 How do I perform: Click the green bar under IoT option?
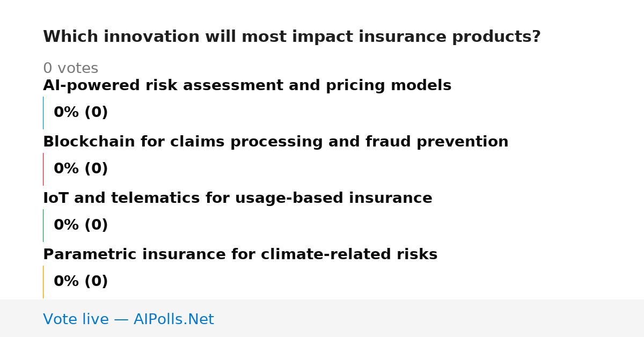tap(43, 225)
